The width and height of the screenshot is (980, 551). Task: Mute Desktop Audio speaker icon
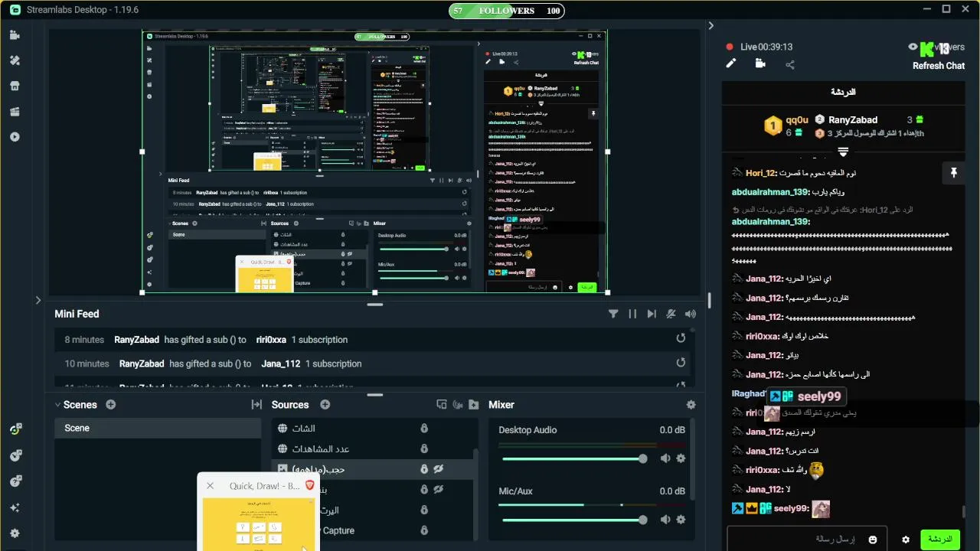pyautogui.click(x=665, y=458)
